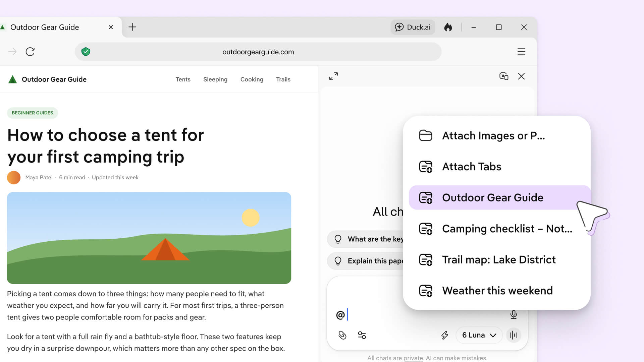The width and height of the screenshot is (644, 362).
Task: Choose Attach Tabs in the popup menu
Action: click(497, 167)
